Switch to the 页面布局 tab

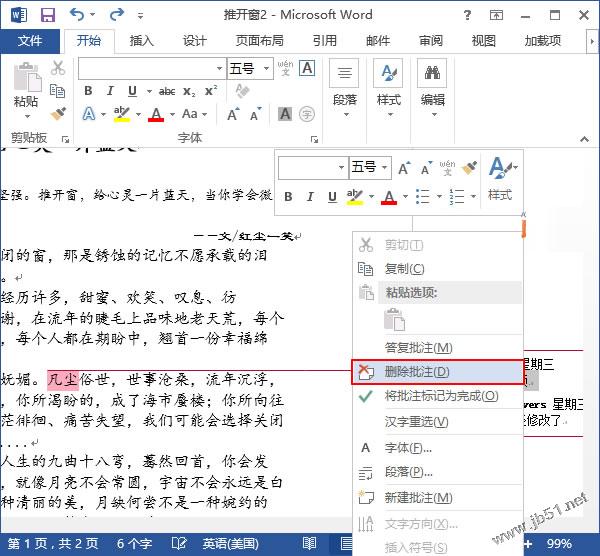[259, 41]
